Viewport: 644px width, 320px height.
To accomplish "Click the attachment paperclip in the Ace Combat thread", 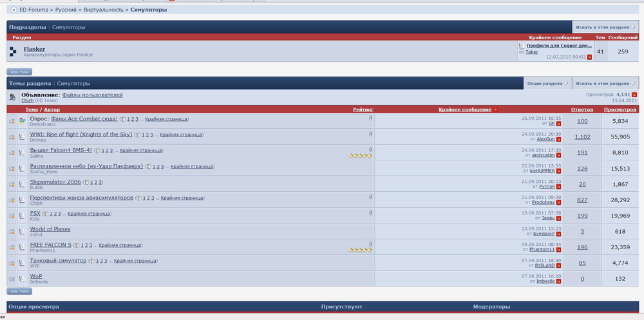I will [370, 118].
